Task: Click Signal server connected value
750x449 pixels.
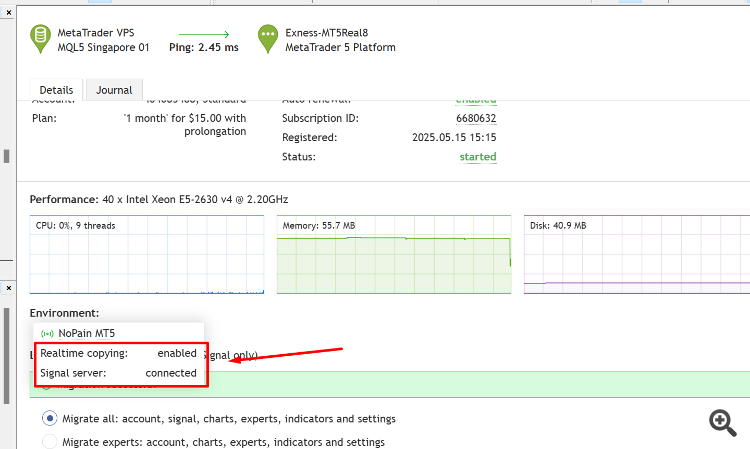Action: click(171, 373)
